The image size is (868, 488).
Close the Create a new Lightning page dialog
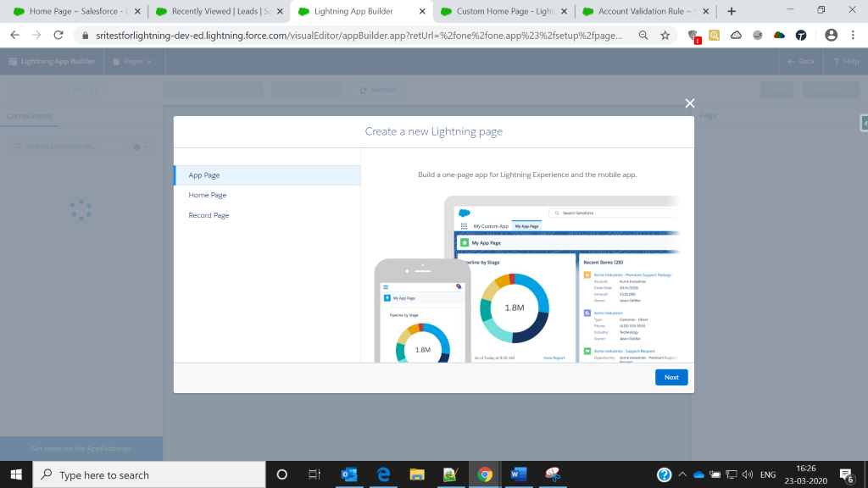coord(690,103)
